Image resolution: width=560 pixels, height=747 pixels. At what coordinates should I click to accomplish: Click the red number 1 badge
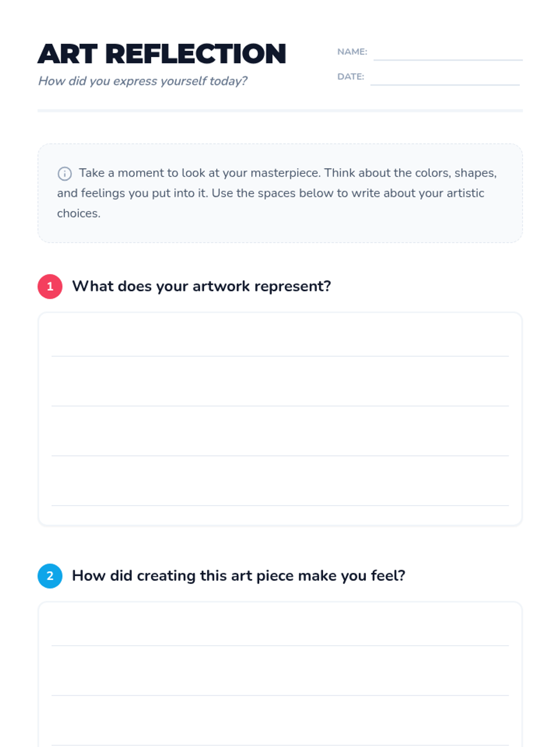click(x=50, y=286)
